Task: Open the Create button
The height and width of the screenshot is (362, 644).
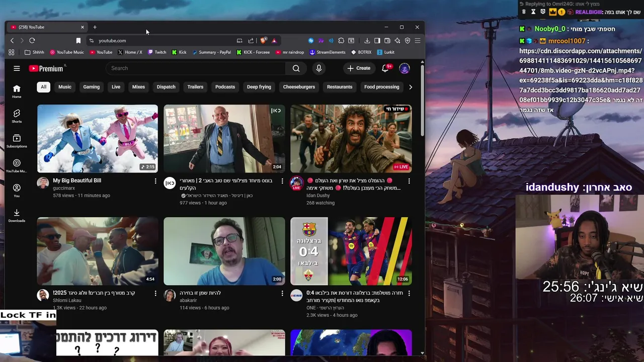Action: 359,68
